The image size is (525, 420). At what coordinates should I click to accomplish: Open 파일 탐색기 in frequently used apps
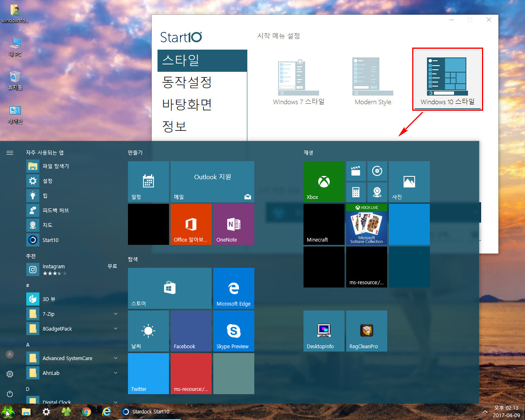click(x=72, y=166)
